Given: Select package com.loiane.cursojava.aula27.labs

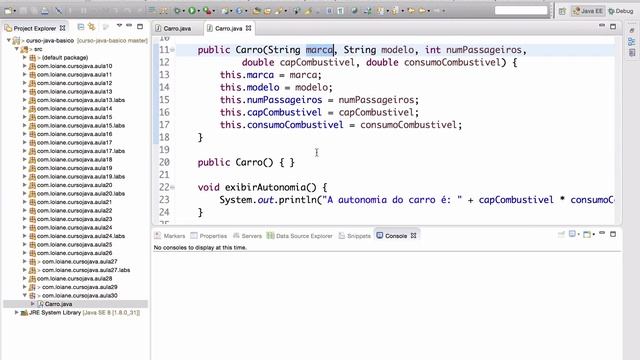Looking at the screenshot, I should click(86, 270).
